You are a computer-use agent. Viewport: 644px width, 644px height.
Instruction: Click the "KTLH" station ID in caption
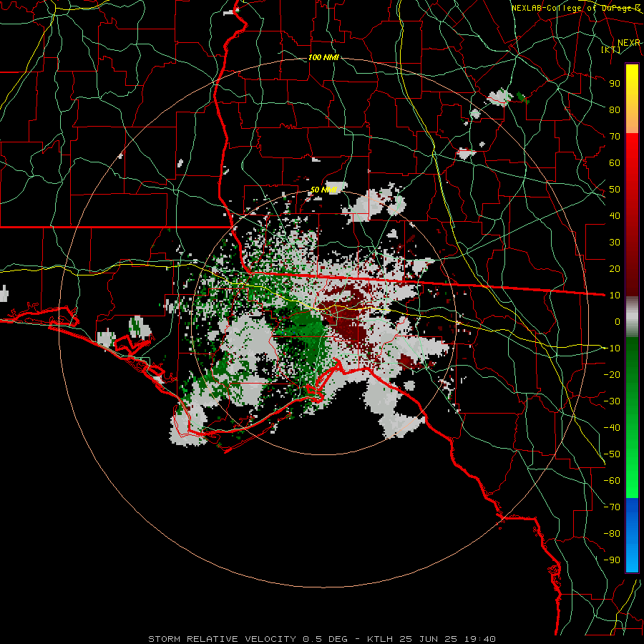point(379,639)
